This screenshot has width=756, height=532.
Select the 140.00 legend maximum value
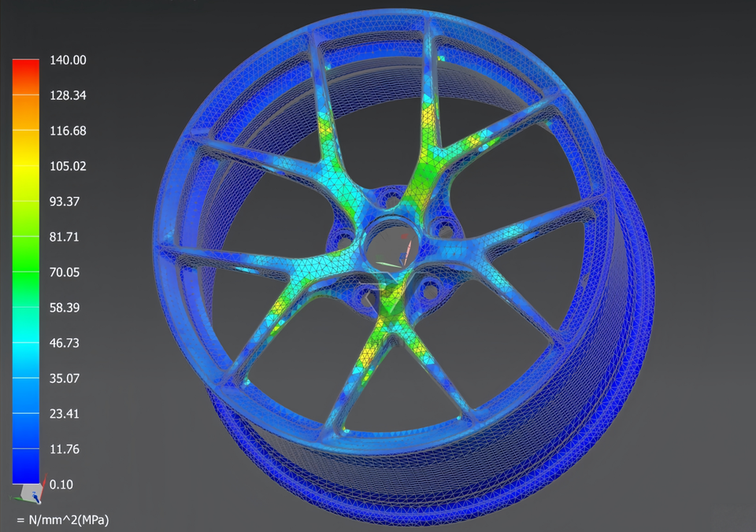tap(68, 61)
